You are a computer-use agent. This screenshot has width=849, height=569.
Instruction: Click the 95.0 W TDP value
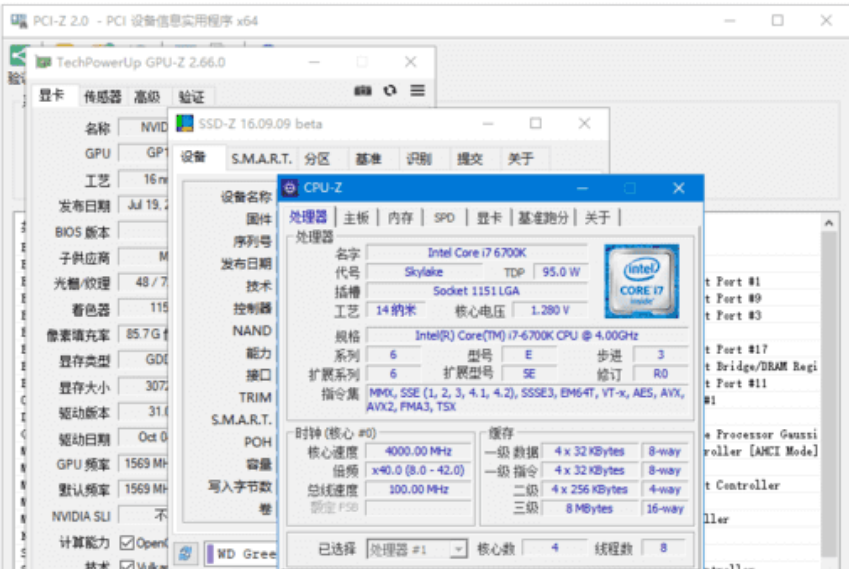coord(561,272)
